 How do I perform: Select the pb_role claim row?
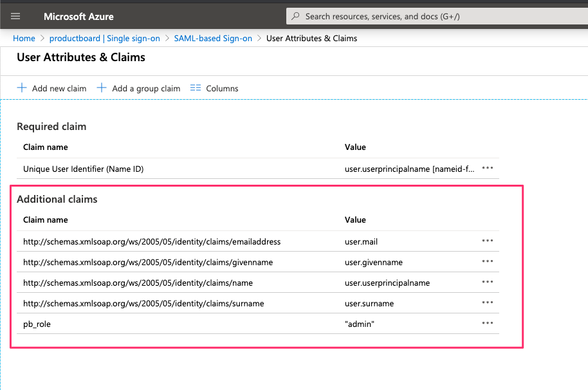(37, 324)
